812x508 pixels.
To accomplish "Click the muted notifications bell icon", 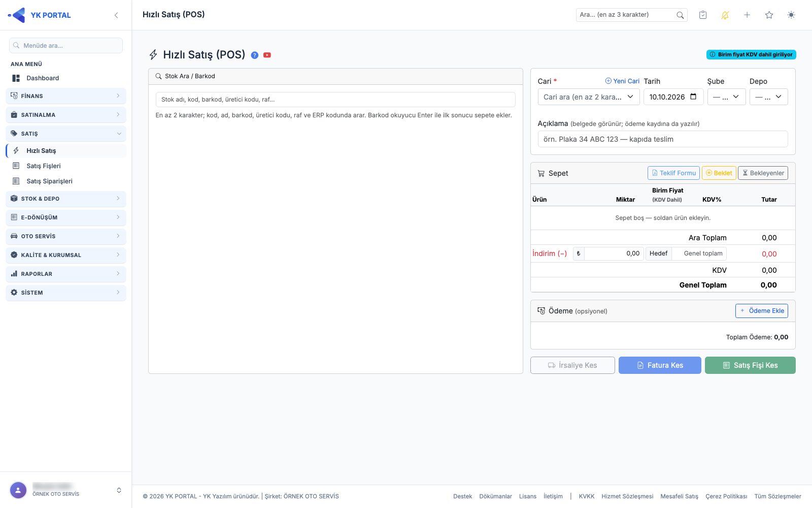I will pyautogui.click(x=725, y=15).
